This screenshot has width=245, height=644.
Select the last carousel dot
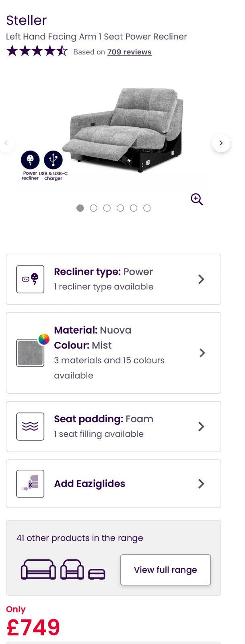[x=147, y=208]
